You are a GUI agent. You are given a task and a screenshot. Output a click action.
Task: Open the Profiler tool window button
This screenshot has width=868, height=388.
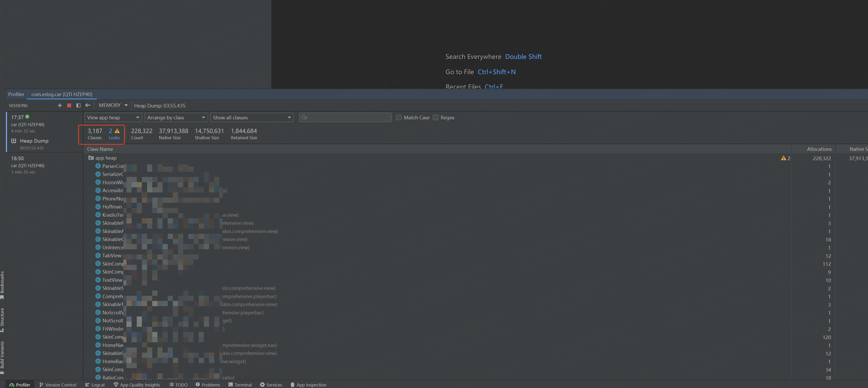(x=20, y=385)
